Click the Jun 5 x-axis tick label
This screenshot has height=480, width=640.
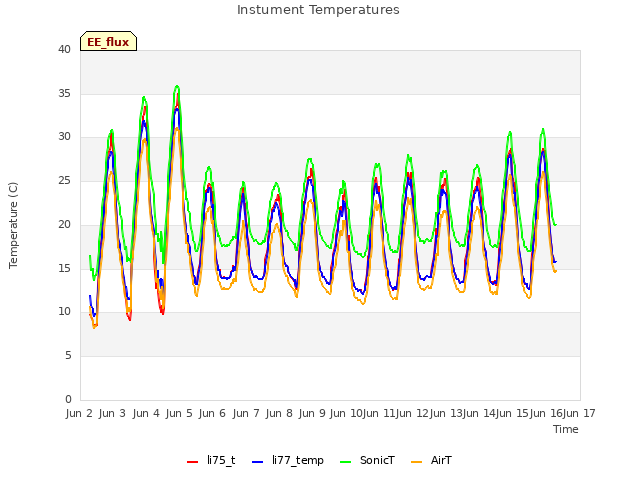(x=179, y=413)
